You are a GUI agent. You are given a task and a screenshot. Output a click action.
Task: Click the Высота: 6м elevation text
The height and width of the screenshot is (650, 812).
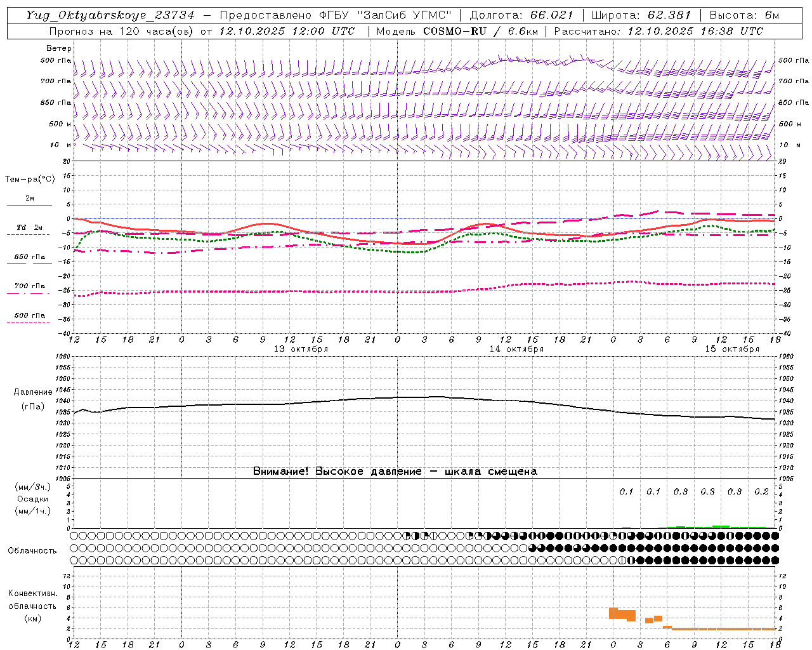point(744,15)
